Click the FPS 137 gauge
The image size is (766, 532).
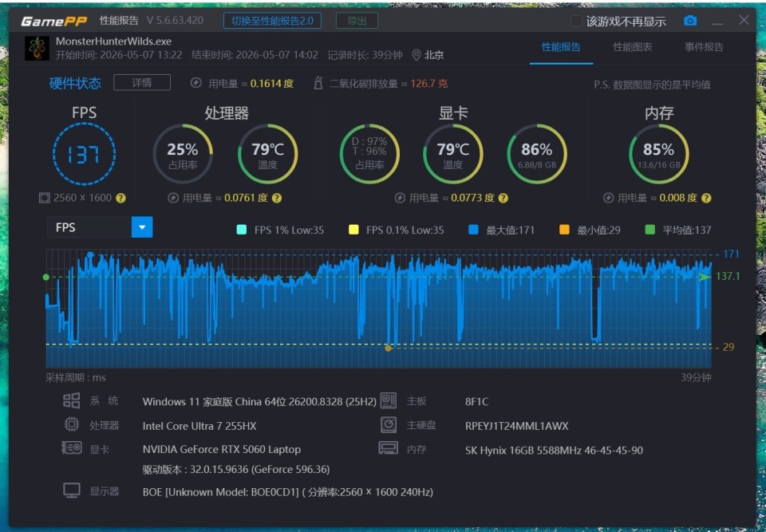(84, 154)
